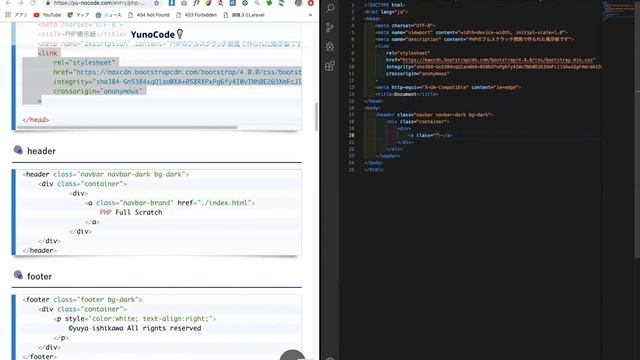This screenshot has height=360, width=640.
Task: Open YouTube bookmark
Action: pos(47,15)
